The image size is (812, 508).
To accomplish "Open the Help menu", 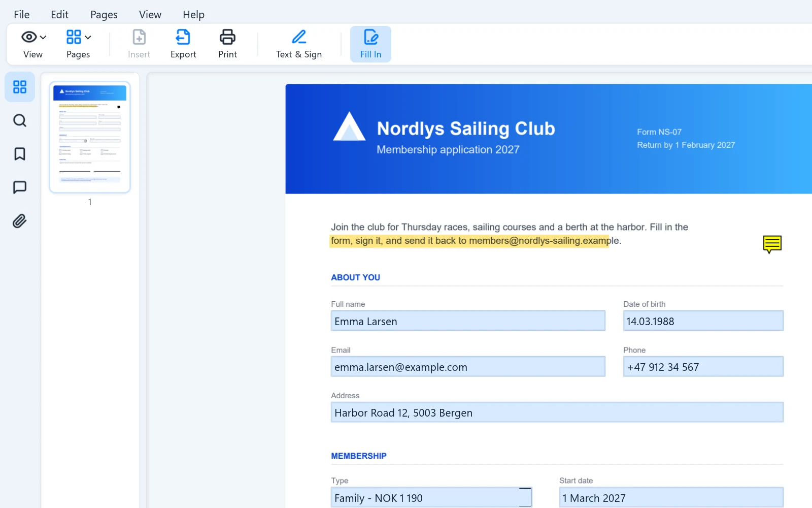I will 193,15.
